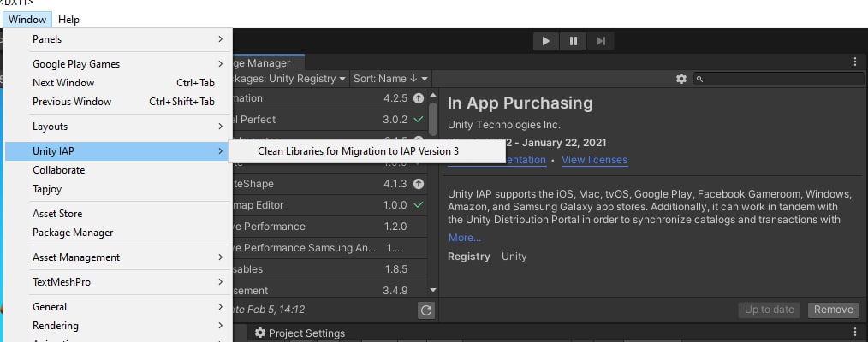Click the View licenses link
This screenshot has width=868, height=342.
(594, 160)
